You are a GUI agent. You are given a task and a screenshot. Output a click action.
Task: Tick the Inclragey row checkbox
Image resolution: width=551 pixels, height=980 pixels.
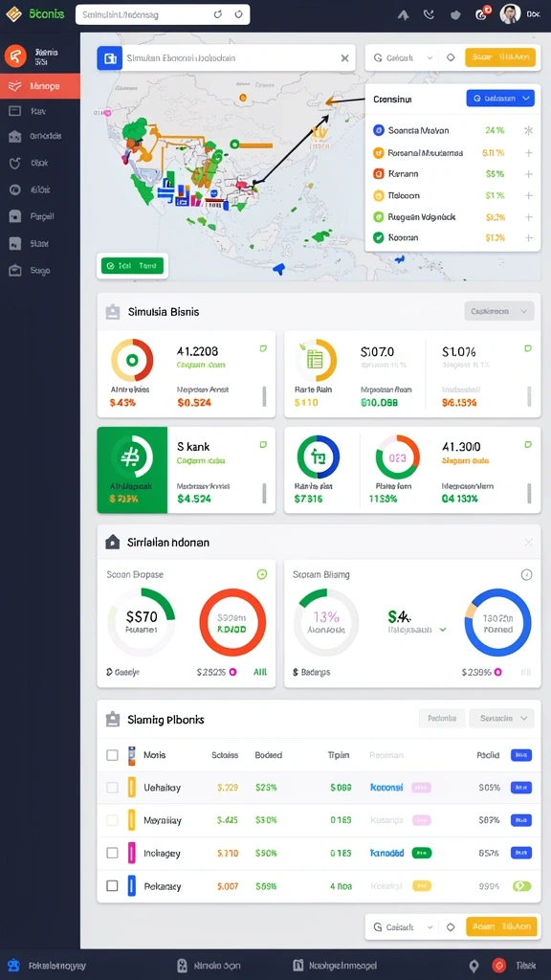point(113,853)
